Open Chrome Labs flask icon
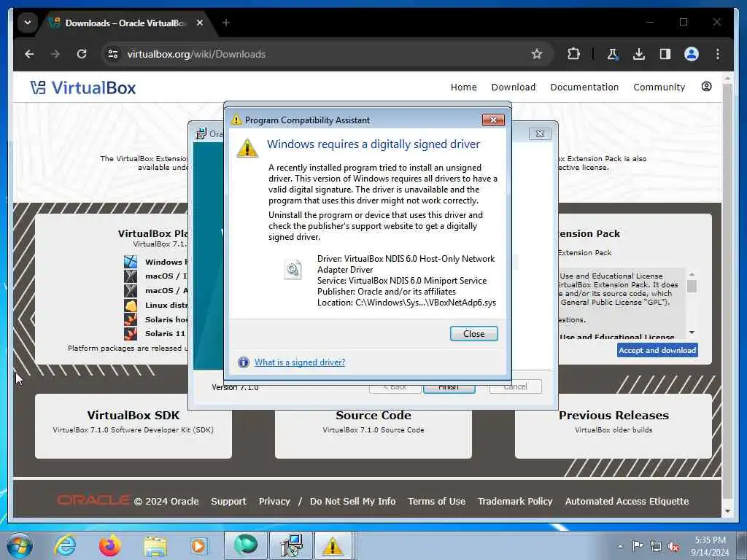Image resolution: width=747 pixels, height=560 pixels. click(x=613, y=54)
